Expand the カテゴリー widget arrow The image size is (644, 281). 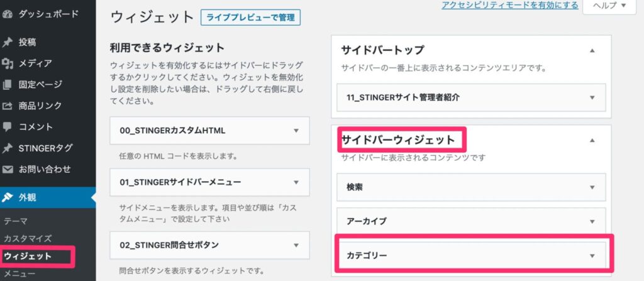(592, 255)
